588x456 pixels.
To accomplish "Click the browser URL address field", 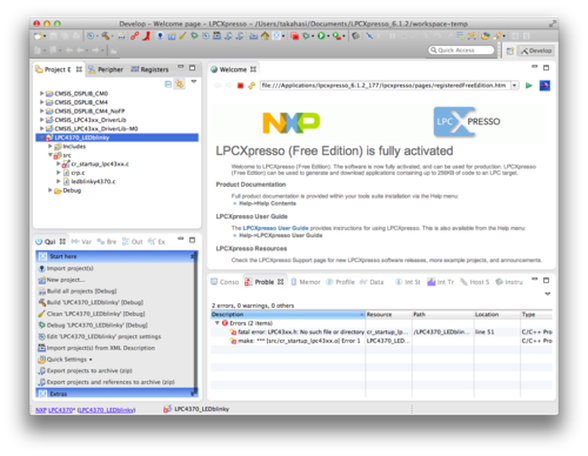I will click(x=384, y=86).
